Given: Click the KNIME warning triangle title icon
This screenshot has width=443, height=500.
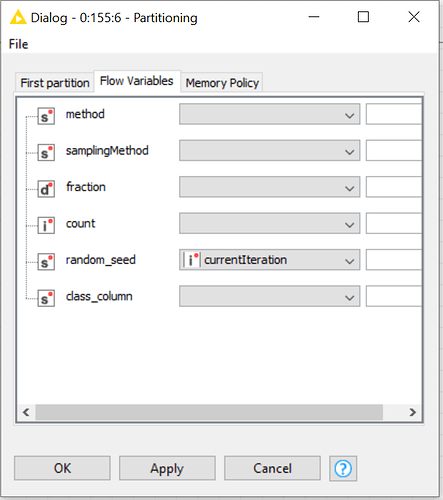Looking at the screenshot, I should tap(18, 17).
